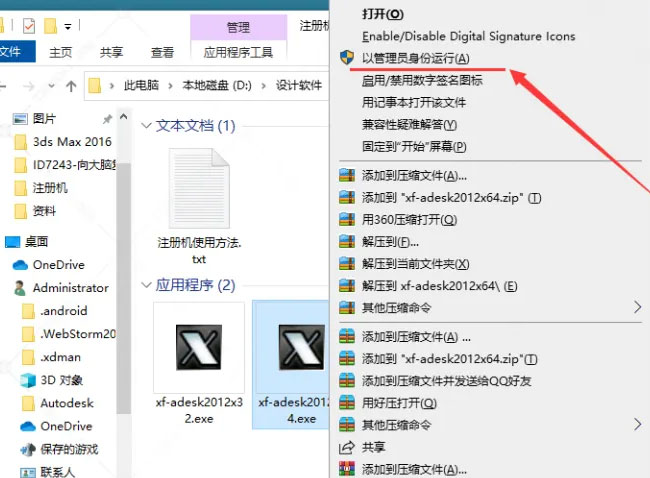Click second 其他压缩命令 HaoZip icon
Image resolution: width=650 pixels, height=478 pixels.
347,425
